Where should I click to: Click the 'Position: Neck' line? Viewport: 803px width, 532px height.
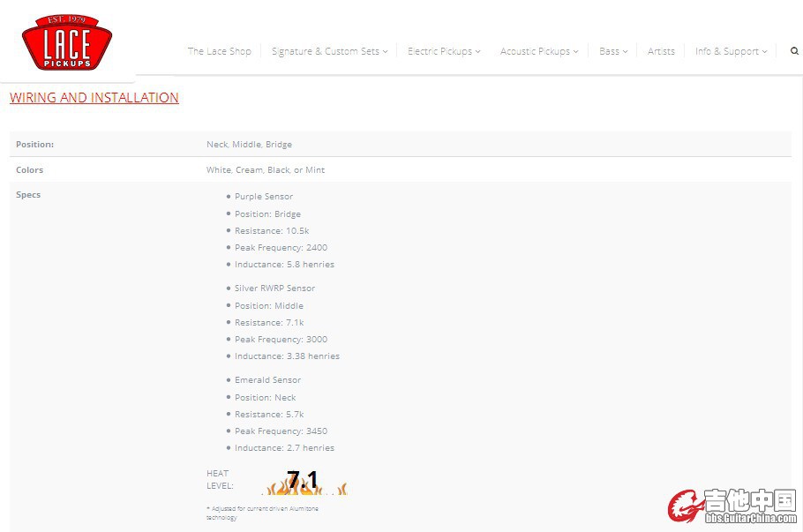point(266,397)
